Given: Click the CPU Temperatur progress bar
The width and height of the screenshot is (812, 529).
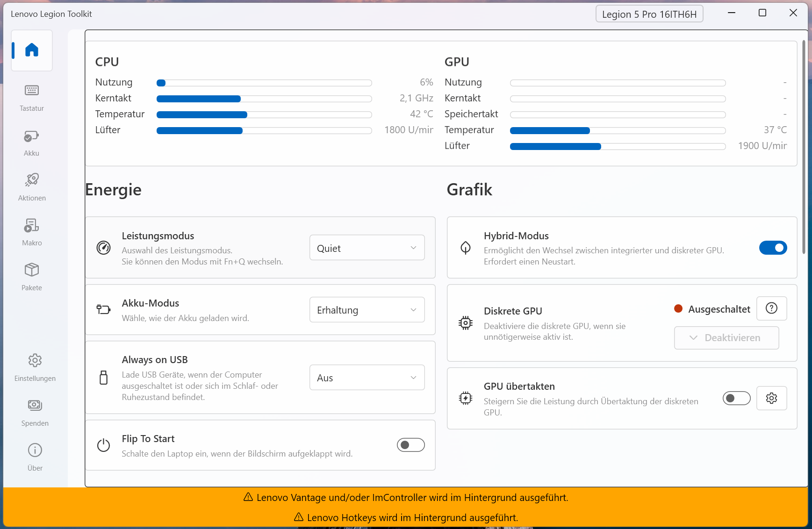Looking at the screenshot, I should coord(264,115).
